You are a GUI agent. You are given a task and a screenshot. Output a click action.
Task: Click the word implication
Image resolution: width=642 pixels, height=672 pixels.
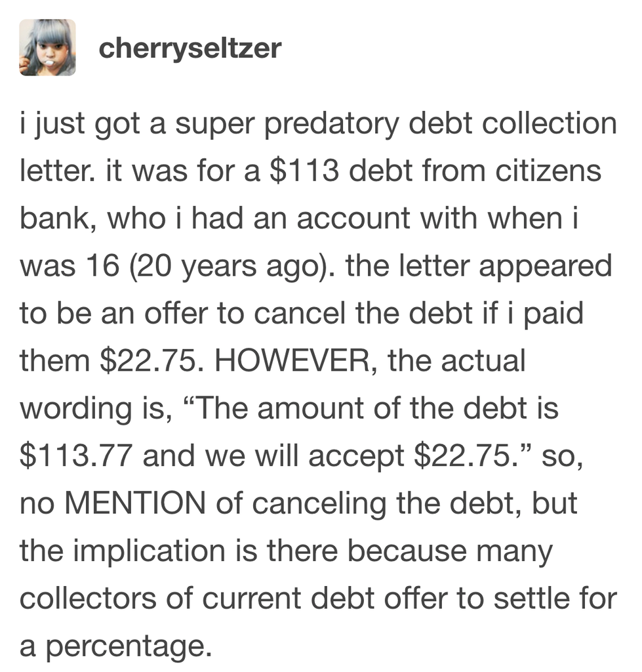tap(149, 552)
